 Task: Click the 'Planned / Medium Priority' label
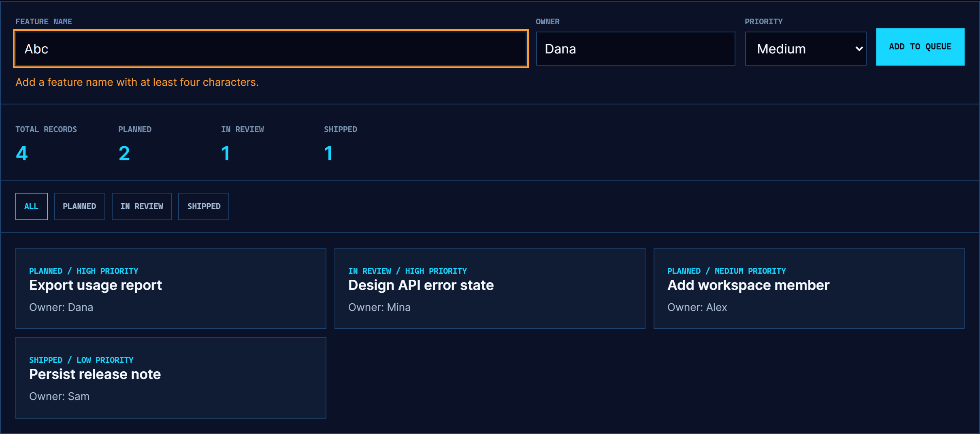tap(726, 271)
